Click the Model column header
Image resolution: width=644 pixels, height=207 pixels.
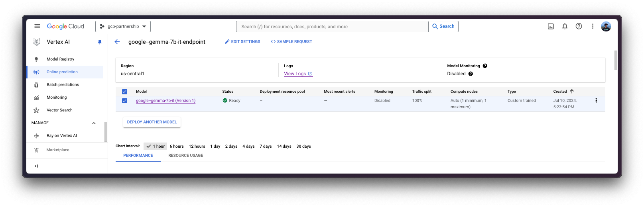[x=141, y=92]
